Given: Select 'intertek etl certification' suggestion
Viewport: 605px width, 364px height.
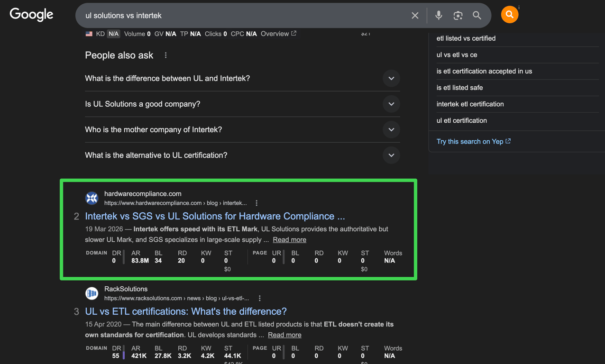Looking at the screenshot, I should click(470, 104).
